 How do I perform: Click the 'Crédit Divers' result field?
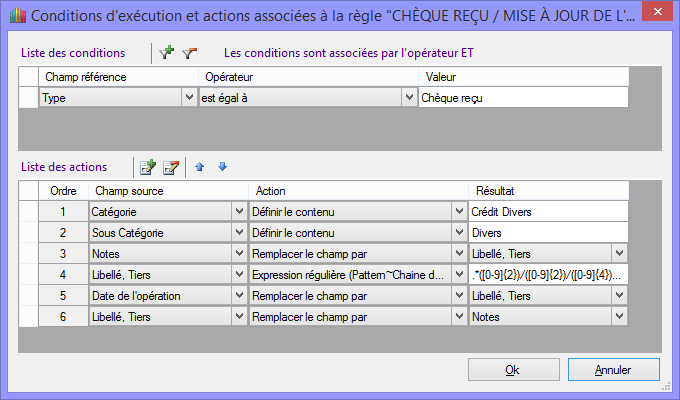[546, 212]
